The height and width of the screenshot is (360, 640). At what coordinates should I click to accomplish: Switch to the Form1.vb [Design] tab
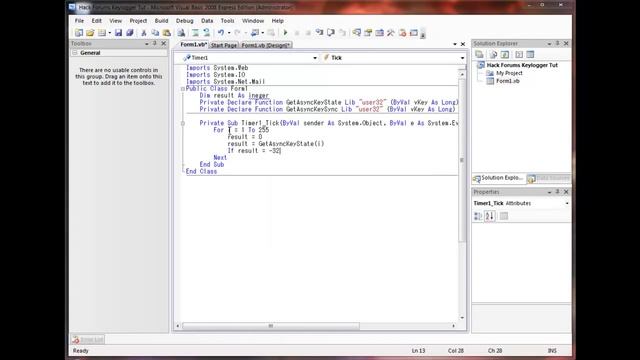(266, 45)
